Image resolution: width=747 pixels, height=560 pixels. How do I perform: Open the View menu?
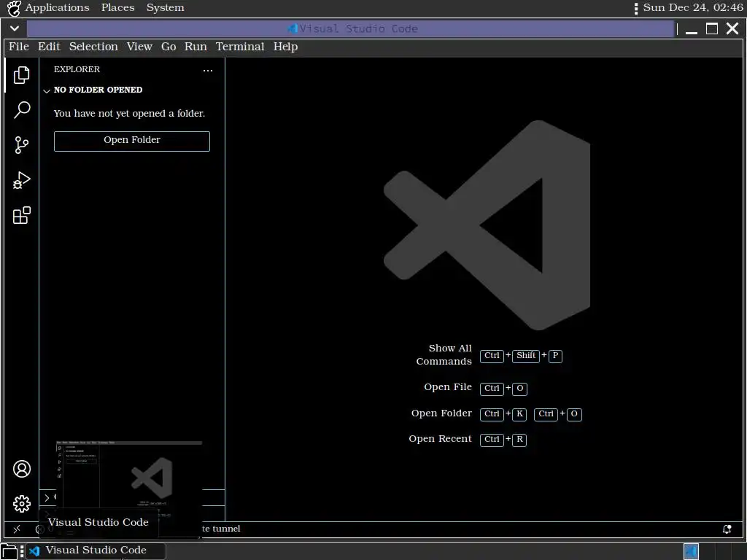point(139,47)
